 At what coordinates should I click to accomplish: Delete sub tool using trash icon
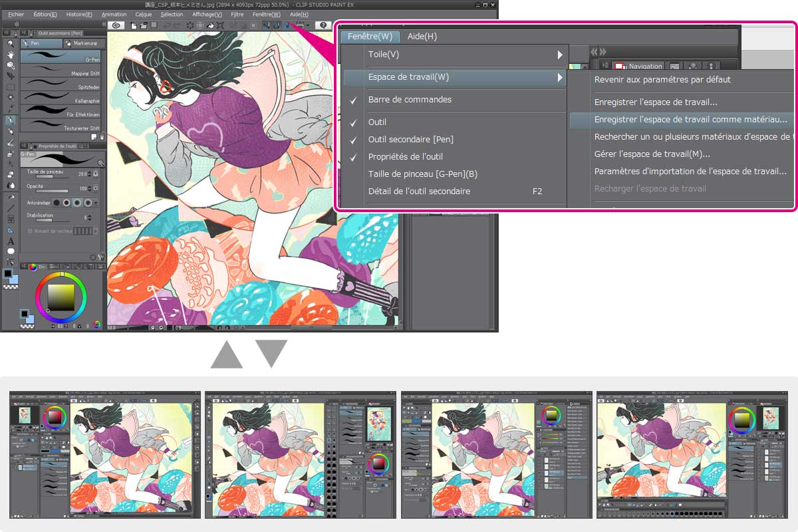tap(102, 136)
